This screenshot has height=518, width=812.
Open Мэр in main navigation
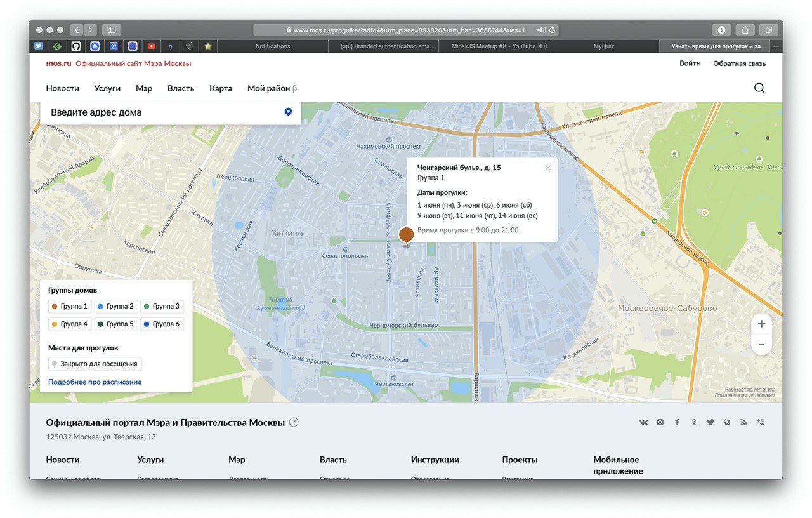[144, 88]
